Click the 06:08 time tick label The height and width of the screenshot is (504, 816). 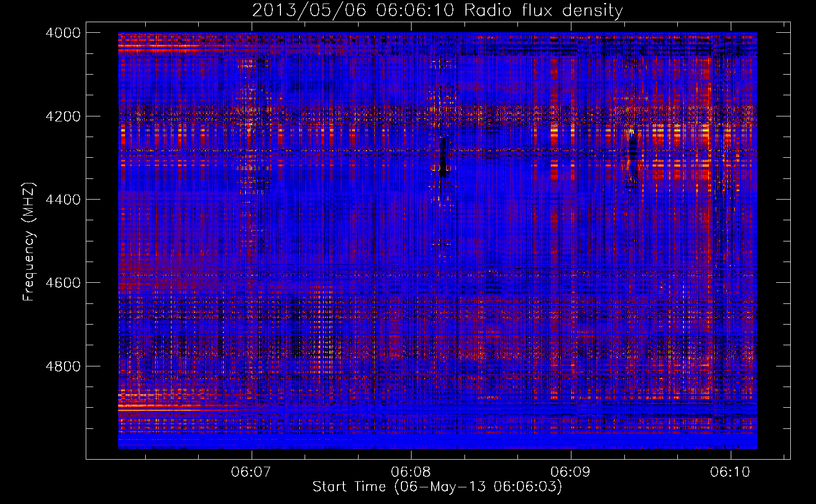(411, 472)
